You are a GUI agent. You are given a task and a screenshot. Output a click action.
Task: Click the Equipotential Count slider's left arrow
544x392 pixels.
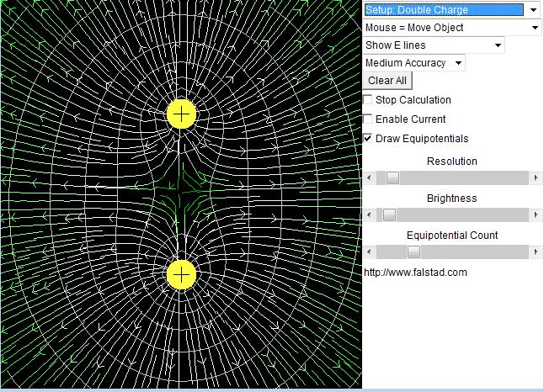(x=369, y=252)
